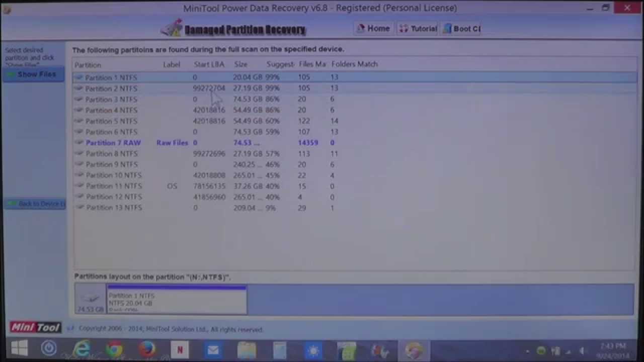
Task: Click Start LBA value 99272704
Action: 209,88
